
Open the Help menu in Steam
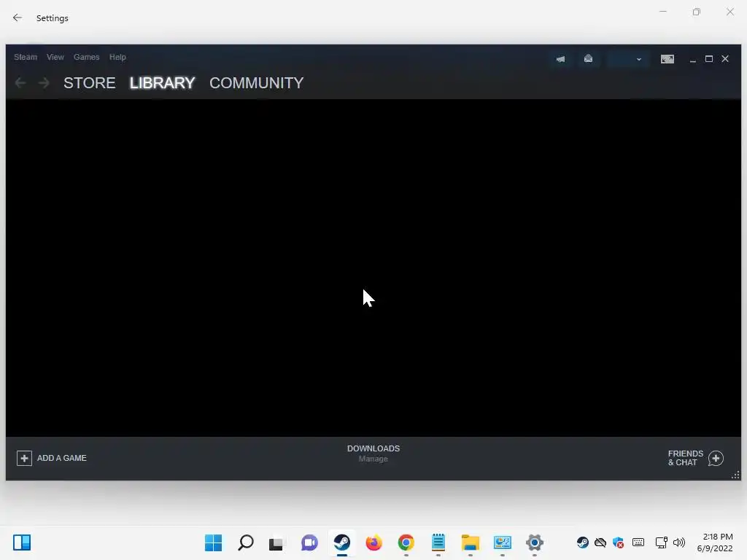pos(117,57)
